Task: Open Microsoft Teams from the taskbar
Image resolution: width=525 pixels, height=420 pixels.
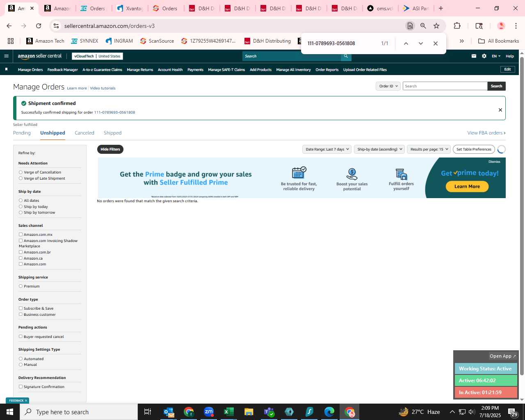Action: [x=269, y=412]
